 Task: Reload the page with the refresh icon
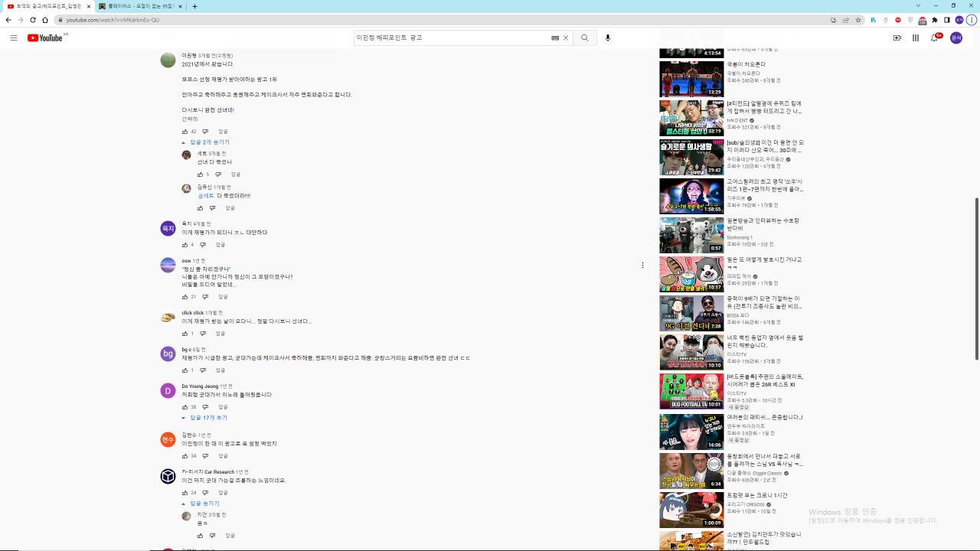pos(33,20)
